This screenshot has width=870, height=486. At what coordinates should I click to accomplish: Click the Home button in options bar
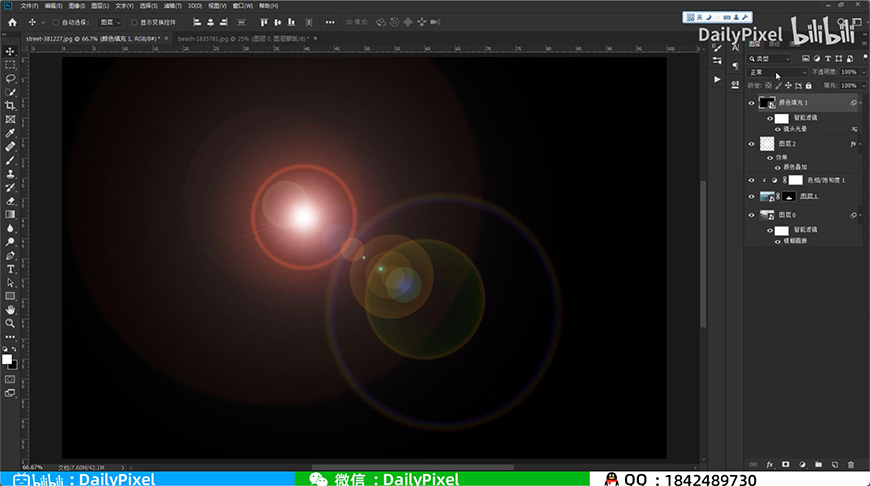point(10,21)
